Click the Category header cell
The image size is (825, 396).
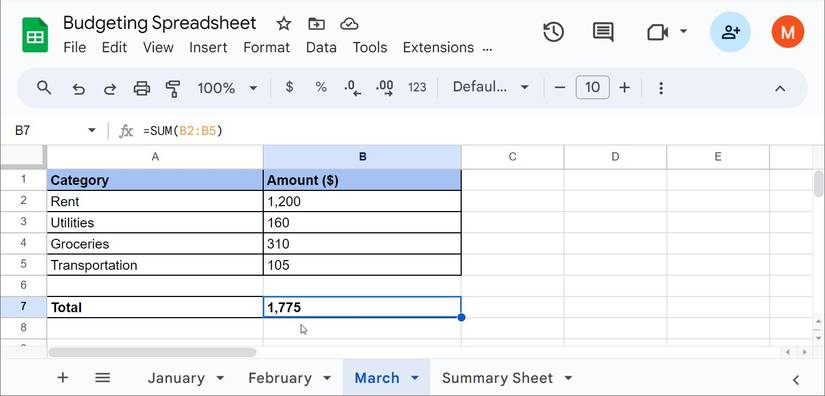[x=155, y=180]
